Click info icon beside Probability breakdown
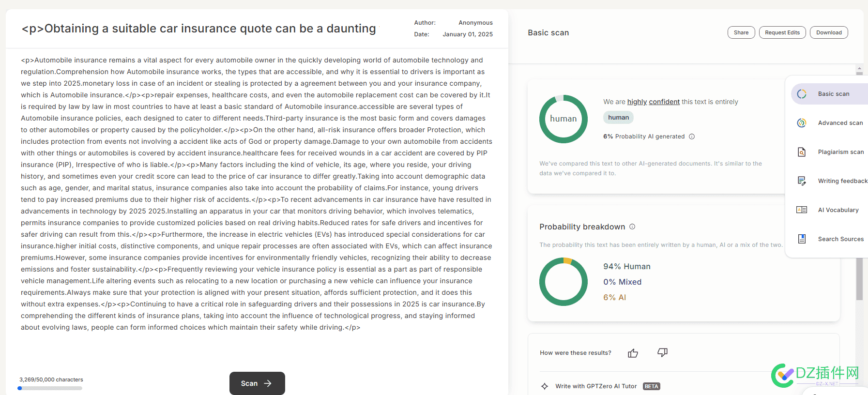Image resolution: width=868 pixels, height=395 pixels. click(632, 227)
